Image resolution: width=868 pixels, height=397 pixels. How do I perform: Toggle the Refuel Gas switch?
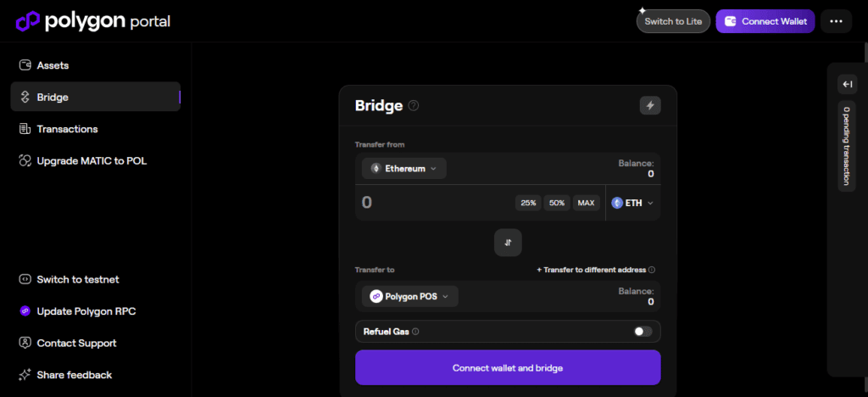643,332
